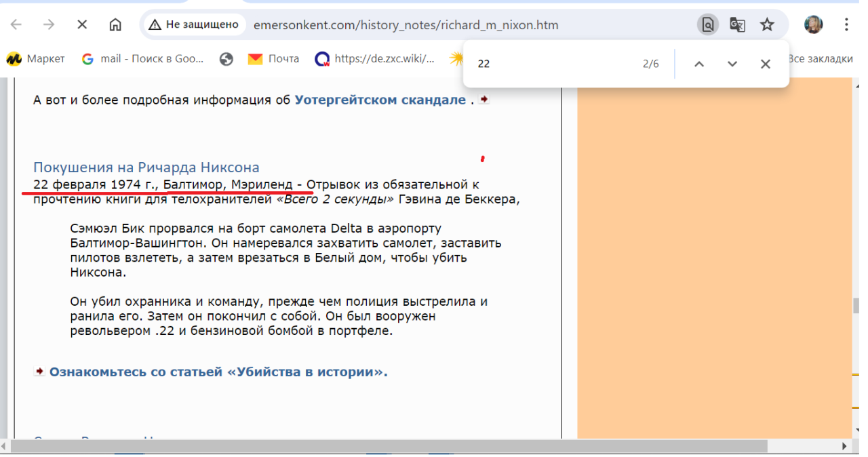Open the «Убийства в истории» article link
Image resolution: width=868 pixels, height=457 pixels.
click(218, 372)
